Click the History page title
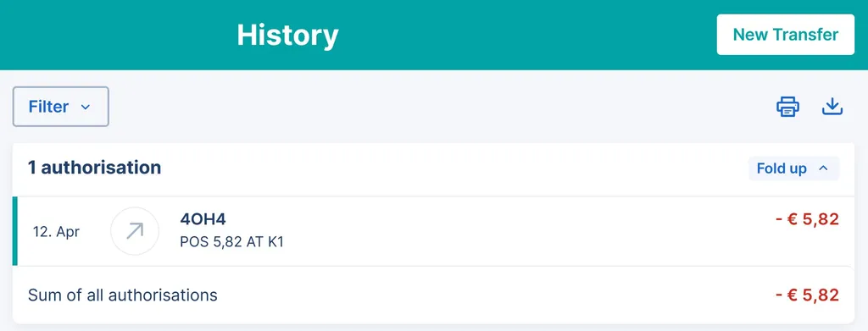 tap(287, 36)
